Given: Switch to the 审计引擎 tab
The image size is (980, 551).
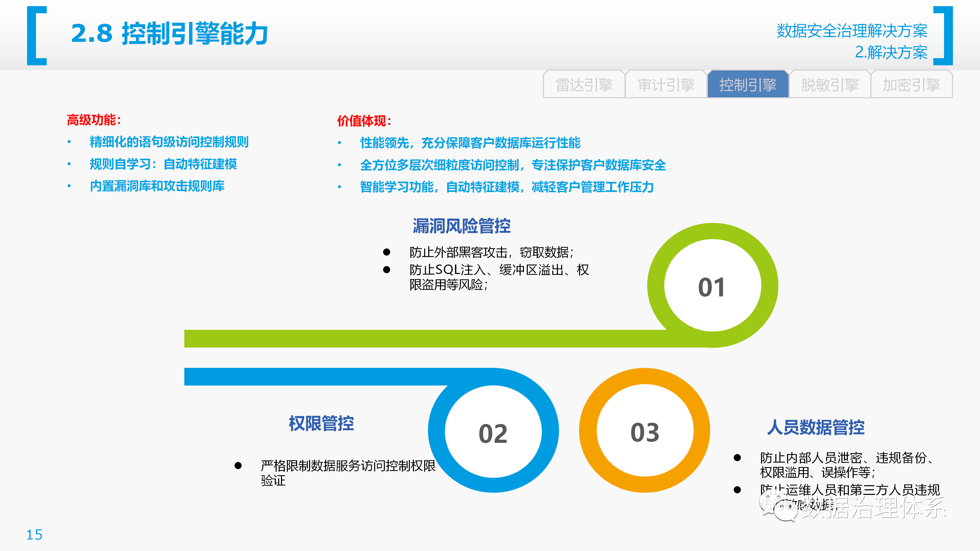Looking at the screenshot, I should click(666, 84).
